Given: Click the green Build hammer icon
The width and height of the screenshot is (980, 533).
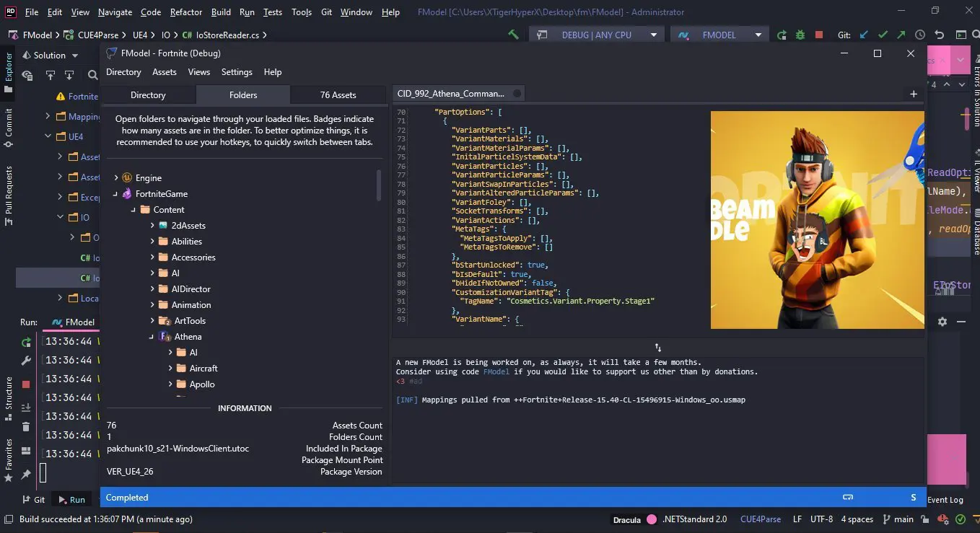Looking at the screenshot, I should (x=513, y=34).
